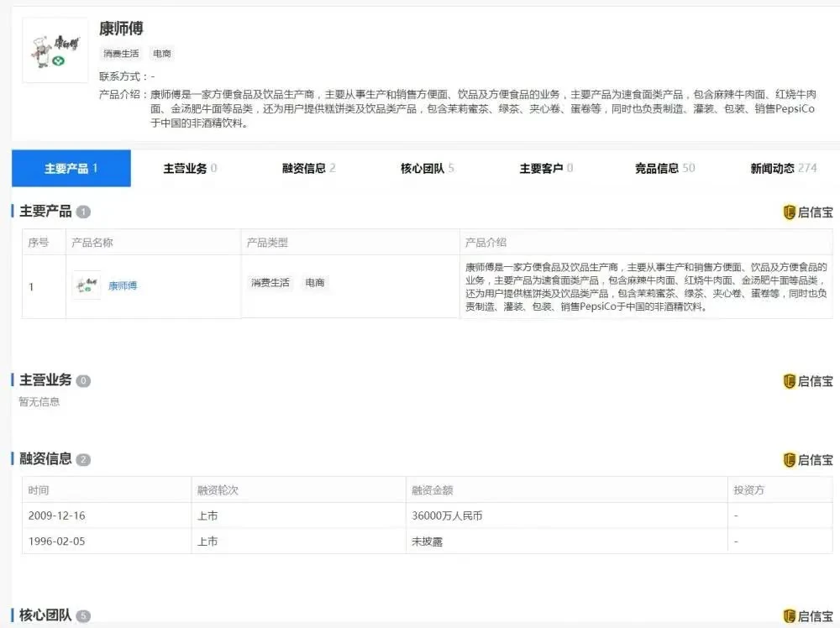Click 启信宝 shield icon beside 融资信息 section

point(789,460)
